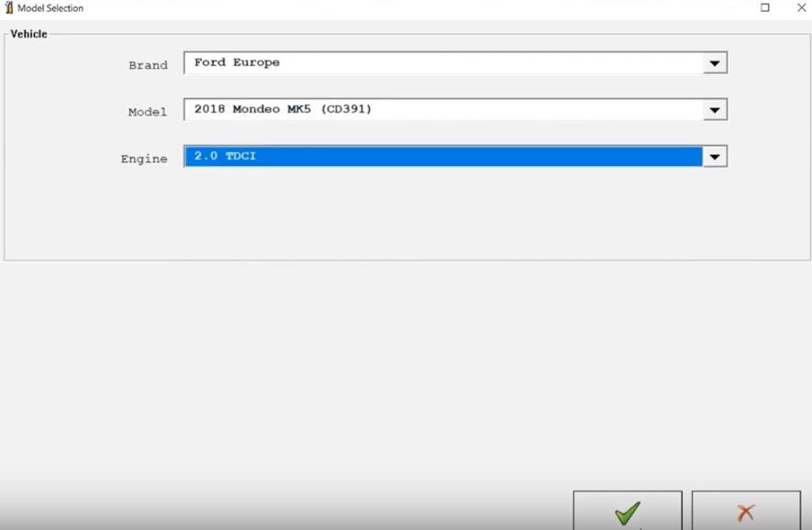
Task: Maximize the Model Selection window
Action: point(765,7)
